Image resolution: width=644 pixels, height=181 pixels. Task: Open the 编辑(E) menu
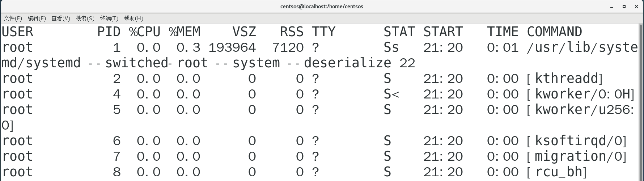point(37,18)
